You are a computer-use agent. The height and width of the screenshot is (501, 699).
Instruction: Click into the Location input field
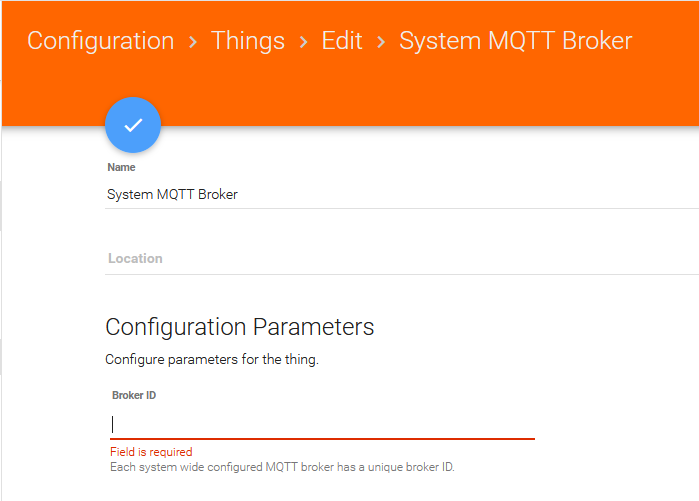(x=400, y=258)
